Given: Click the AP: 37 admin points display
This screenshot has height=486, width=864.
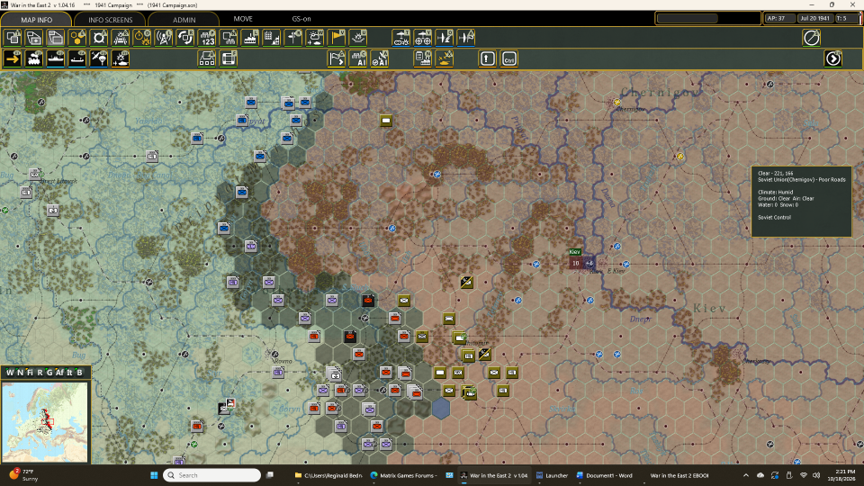Looking at the screenshot, I should (x=779, y=18).
